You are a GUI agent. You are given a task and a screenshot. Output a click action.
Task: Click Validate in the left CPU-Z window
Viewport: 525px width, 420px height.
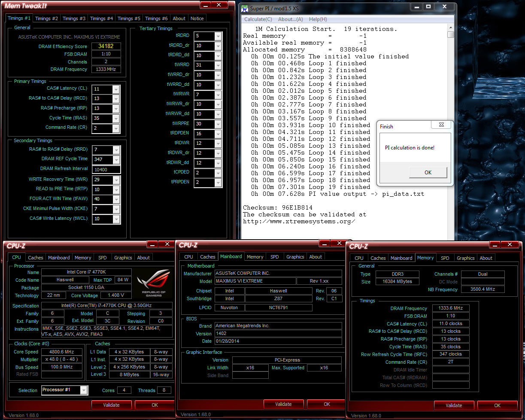112,405
